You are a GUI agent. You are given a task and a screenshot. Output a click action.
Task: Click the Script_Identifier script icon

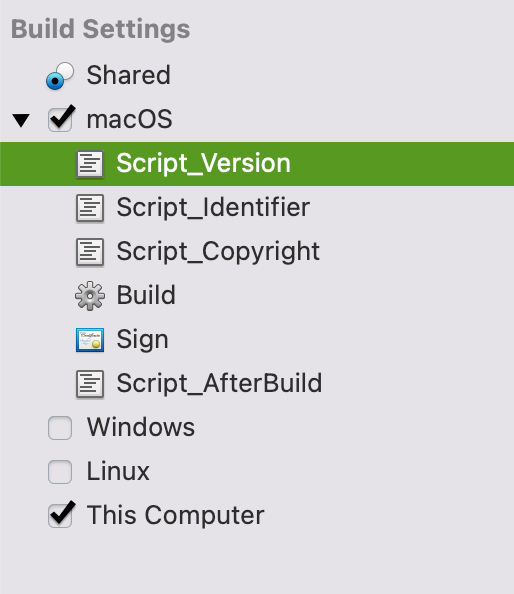(90, 208)
